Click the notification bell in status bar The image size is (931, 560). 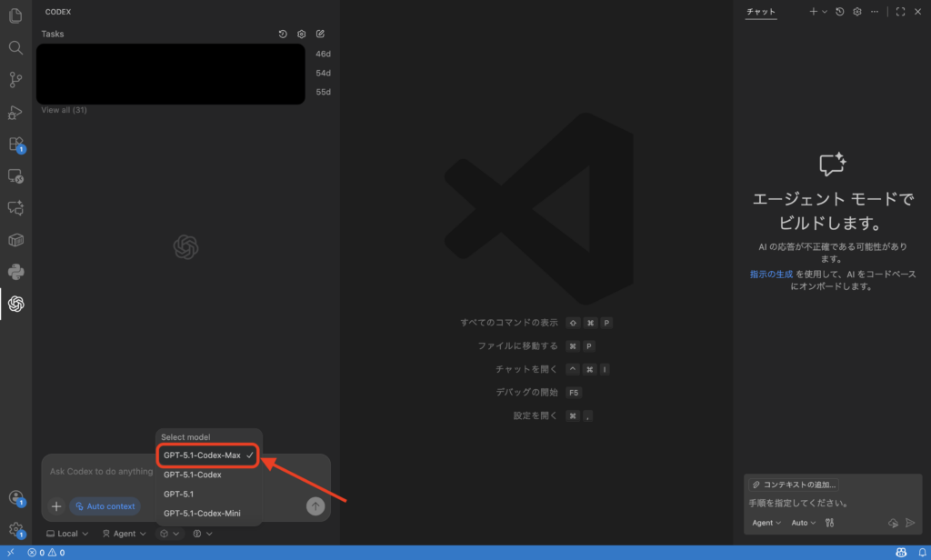pos(924,552)
